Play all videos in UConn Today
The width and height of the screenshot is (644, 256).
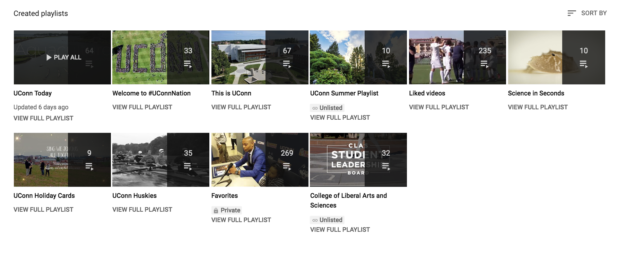[x=64, y=57]
